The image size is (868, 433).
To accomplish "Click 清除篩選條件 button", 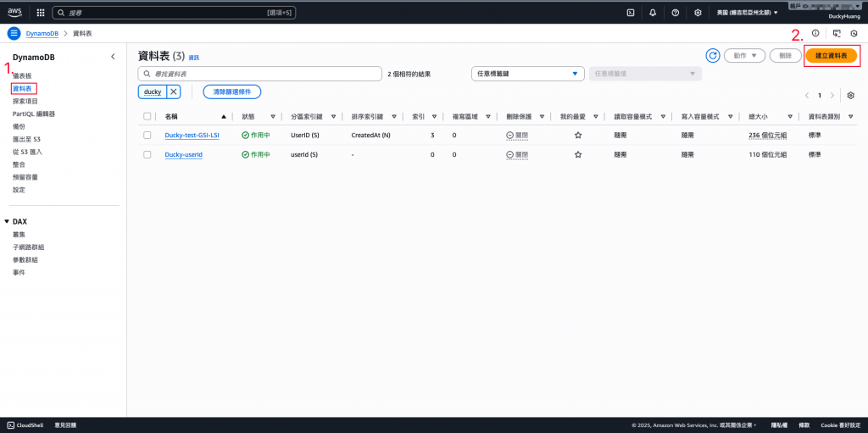I will [232, 92].
